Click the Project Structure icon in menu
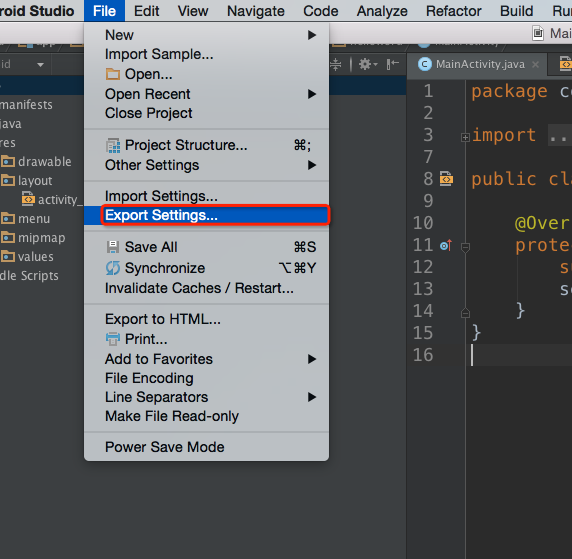Screen dimensions: 572x559 [x=113, y=146]
